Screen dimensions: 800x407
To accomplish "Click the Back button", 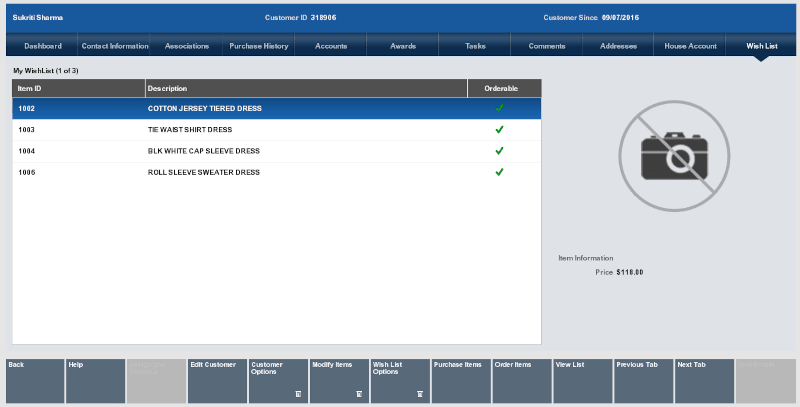I will coord(35,381).
